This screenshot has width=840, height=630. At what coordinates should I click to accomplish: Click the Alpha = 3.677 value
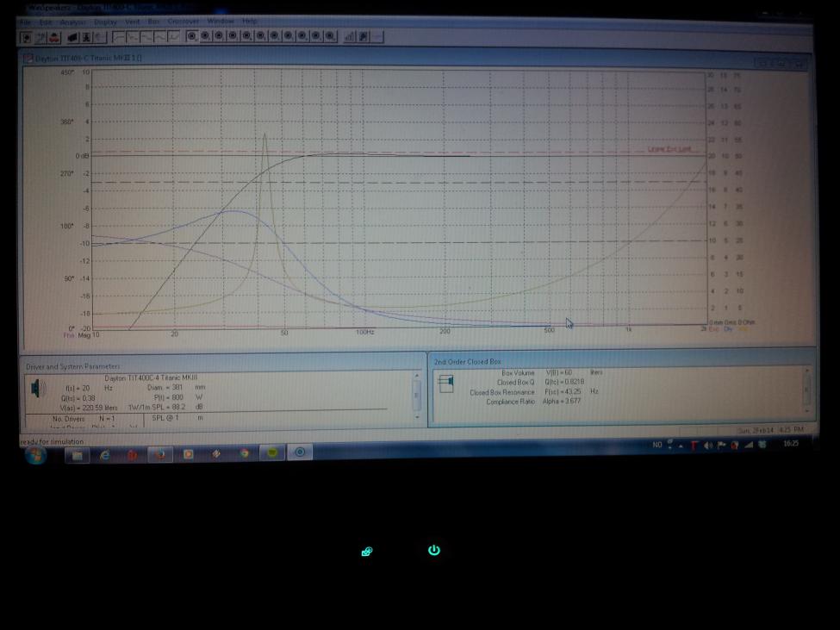(562, 402)
